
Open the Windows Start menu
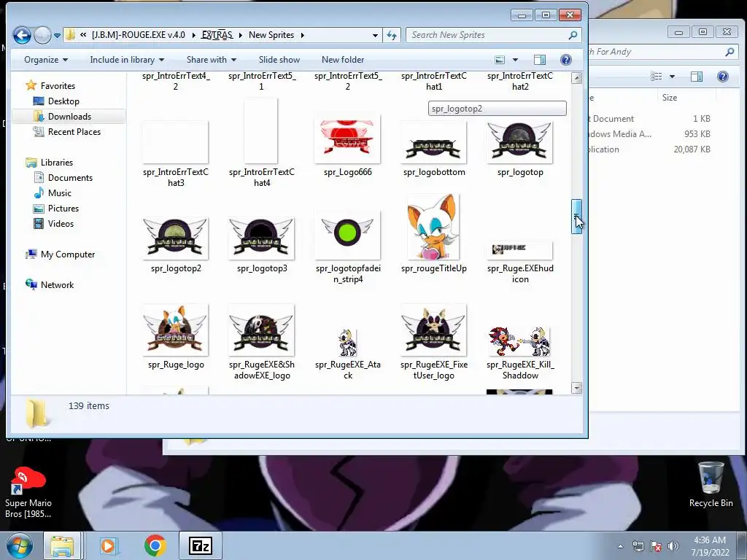pos(19,546)
